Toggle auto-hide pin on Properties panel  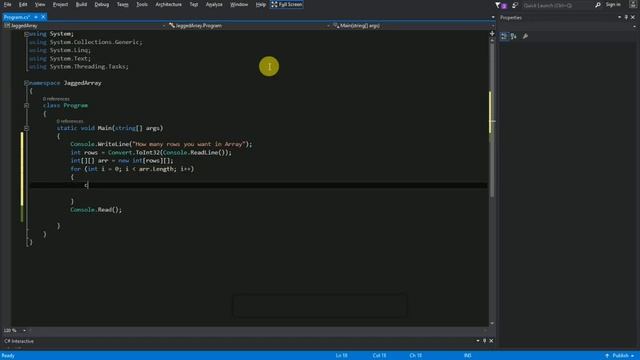(626, 18)
